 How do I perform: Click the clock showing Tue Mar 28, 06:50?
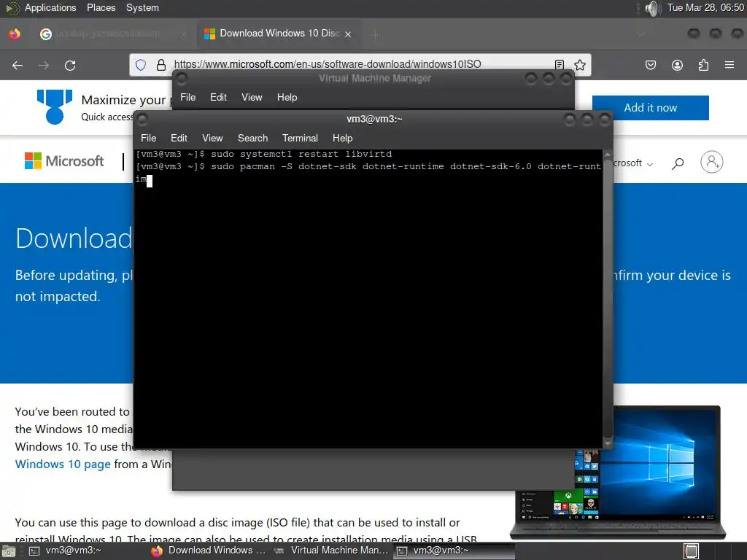tap(705, 7)
